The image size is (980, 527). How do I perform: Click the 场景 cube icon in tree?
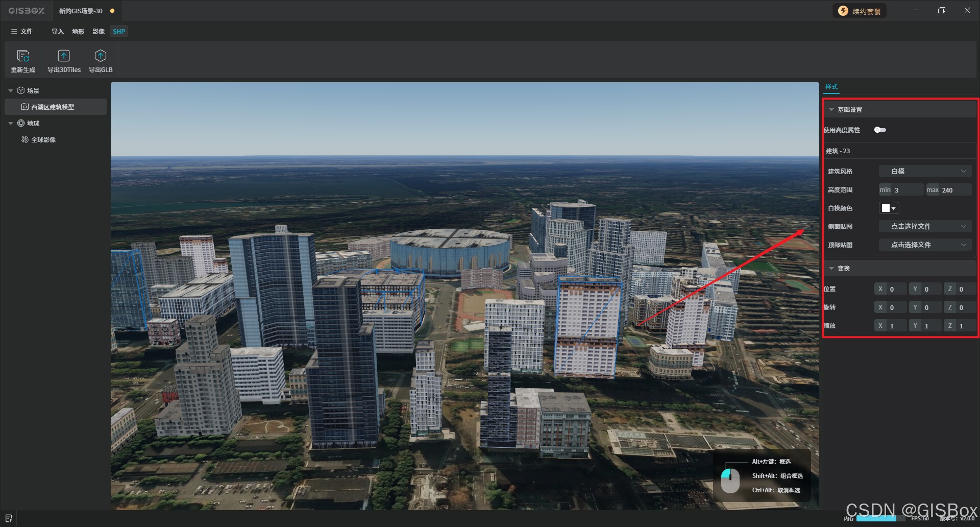(21, 90)
